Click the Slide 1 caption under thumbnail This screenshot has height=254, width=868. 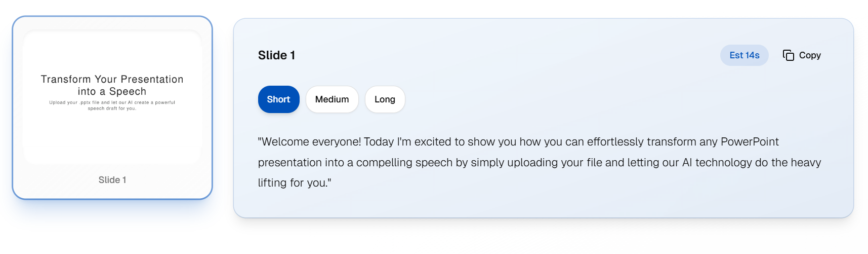tap(112, 180)
